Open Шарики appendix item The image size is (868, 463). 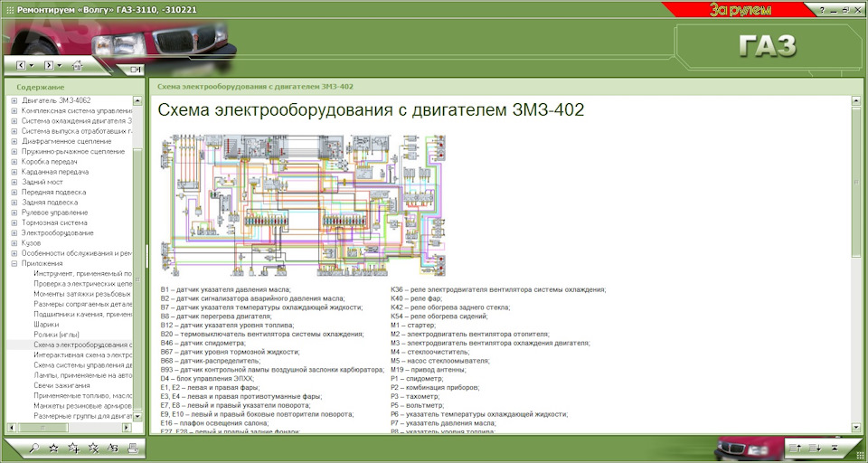(46, 325)
